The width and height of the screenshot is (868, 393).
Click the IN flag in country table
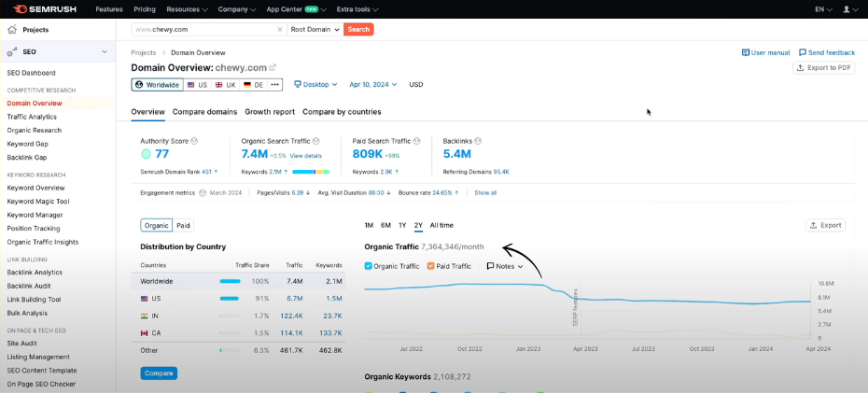click(x=145, y=316)
